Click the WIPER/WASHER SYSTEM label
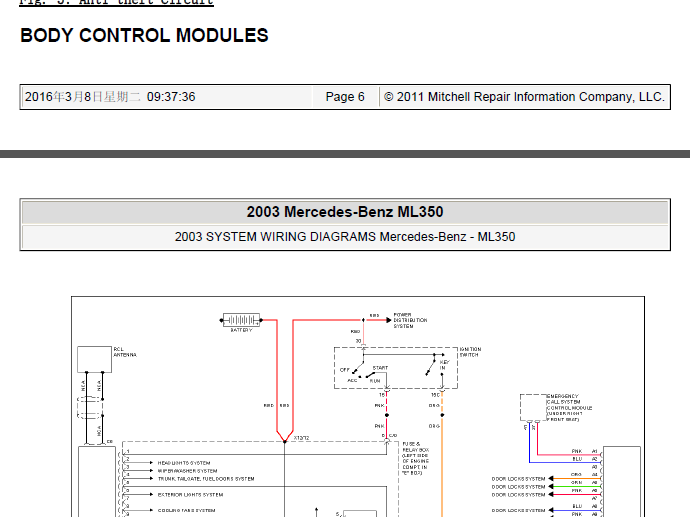The image size is (690, 517). [187, 471]
